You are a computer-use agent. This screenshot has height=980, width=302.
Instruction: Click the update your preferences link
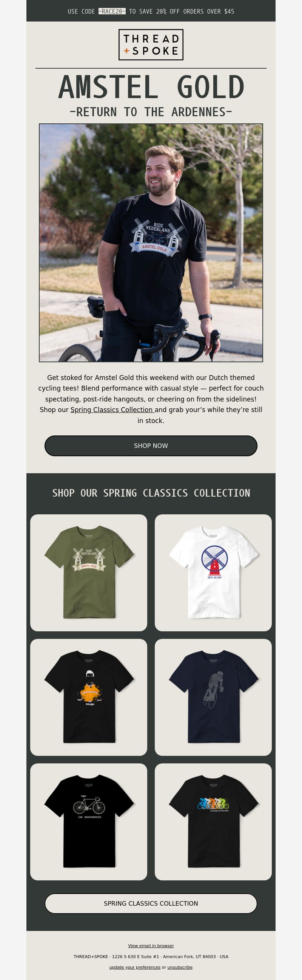click(135, 967)
